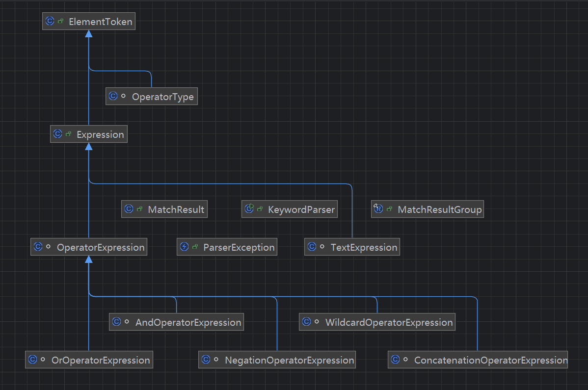
Task: Select the NegationOperatorExpression label
Action: tap(289, 360)
